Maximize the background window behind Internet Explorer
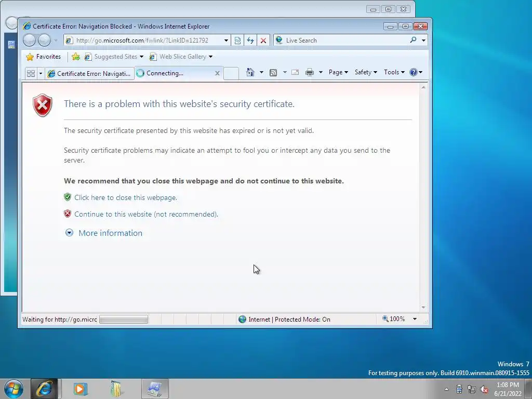The height and width of the screenshot is (399, 532). [389, 9]
